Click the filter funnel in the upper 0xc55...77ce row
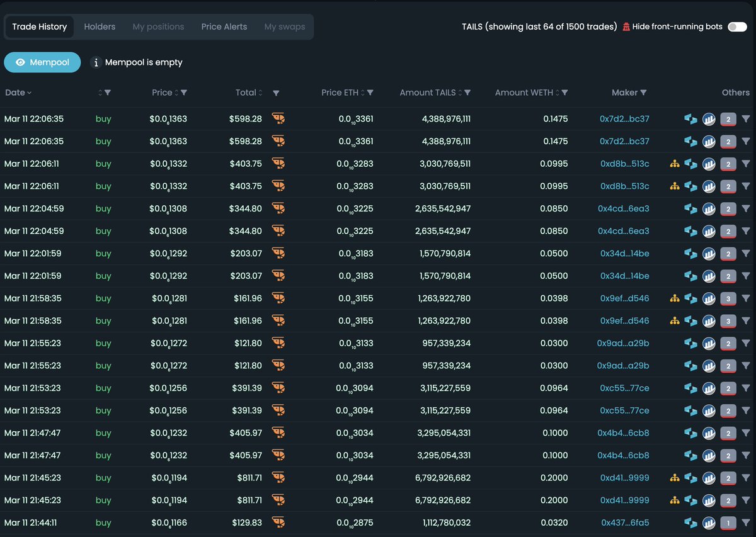756x537 pixels. click(746, 388)
